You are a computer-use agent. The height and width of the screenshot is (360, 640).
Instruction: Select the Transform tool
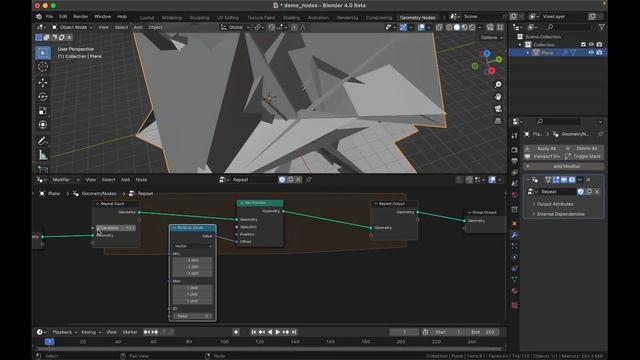coord(43,125)
